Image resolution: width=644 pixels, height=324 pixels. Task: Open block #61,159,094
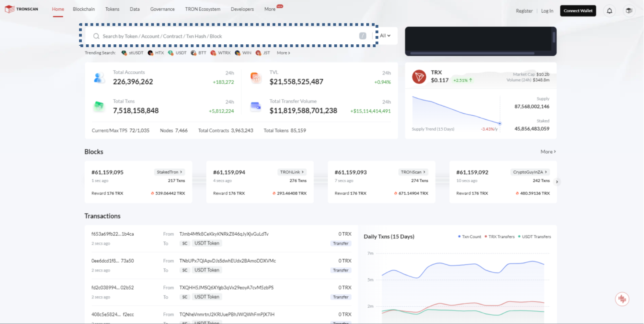229,172
